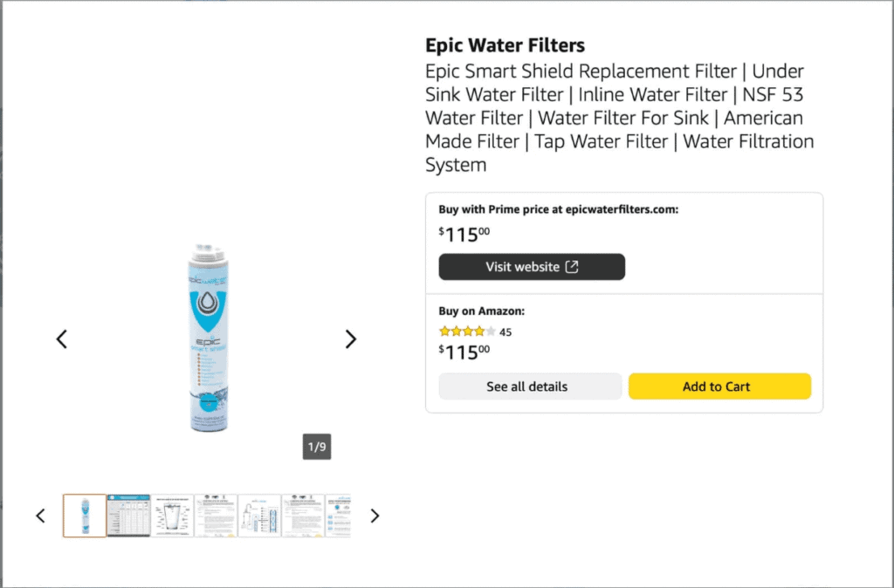Click the left arrow to view previous product image

(x=62, y=339)
